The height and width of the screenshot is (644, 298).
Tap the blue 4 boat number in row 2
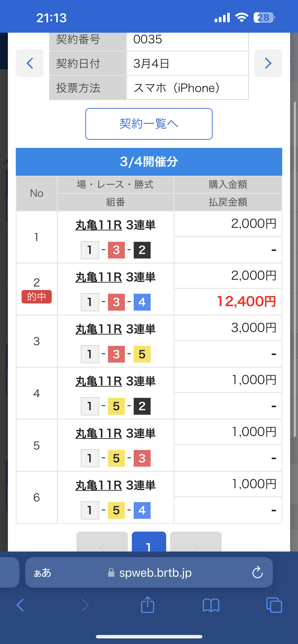click(142, 302)
